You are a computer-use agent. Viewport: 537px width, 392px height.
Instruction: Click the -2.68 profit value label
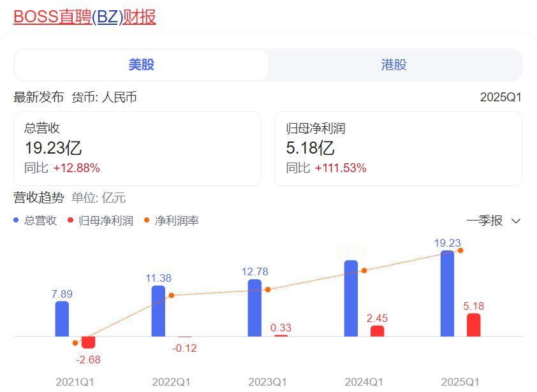pyautogui.click(x=89, y=359)
